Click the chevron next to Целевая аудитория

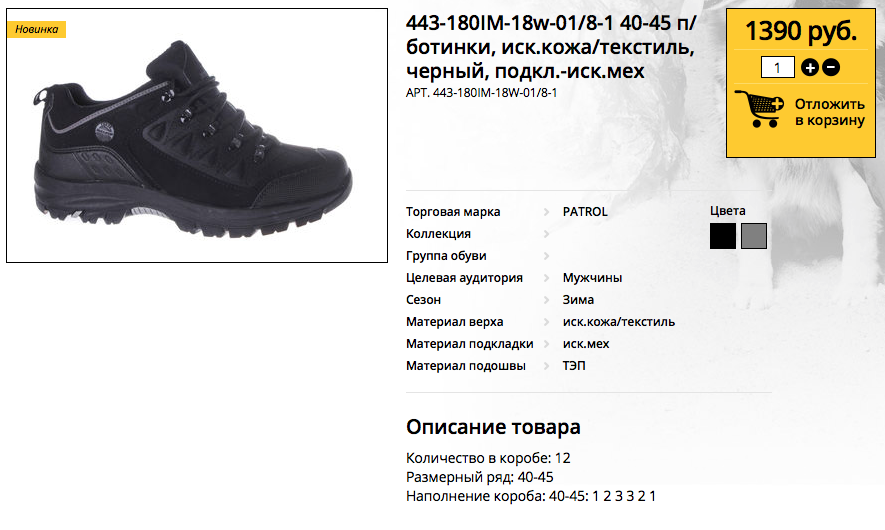(546, 278)
